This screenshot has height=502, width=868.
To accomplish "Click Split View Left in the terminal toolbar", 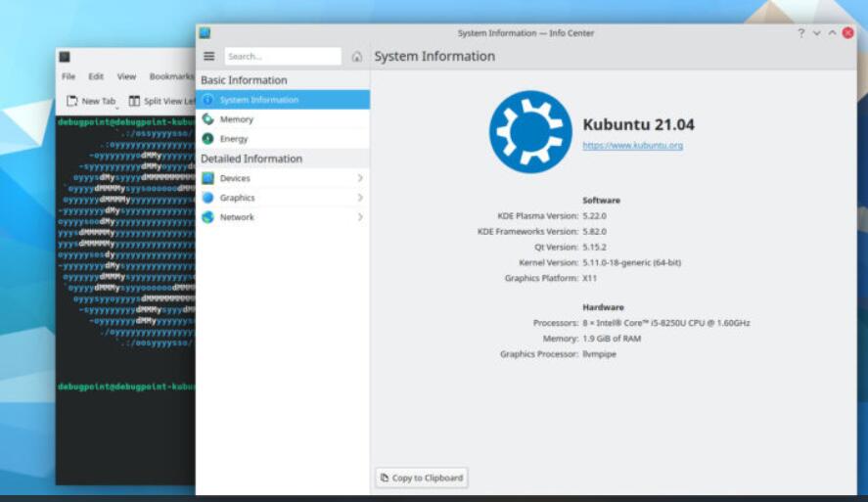I will point(161,101).
